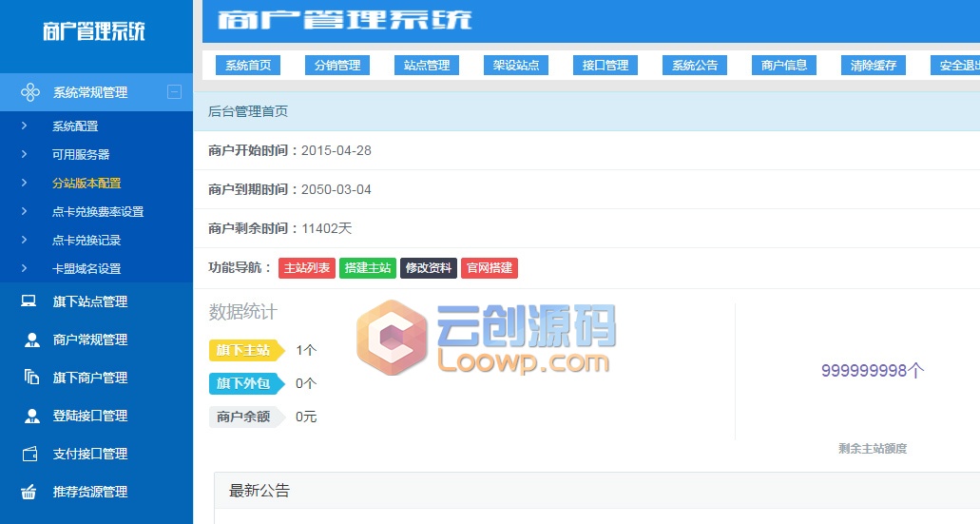Click the chevron before 卡盟域名设置
The height and width of the screenshot is (524, 980).
25,268
